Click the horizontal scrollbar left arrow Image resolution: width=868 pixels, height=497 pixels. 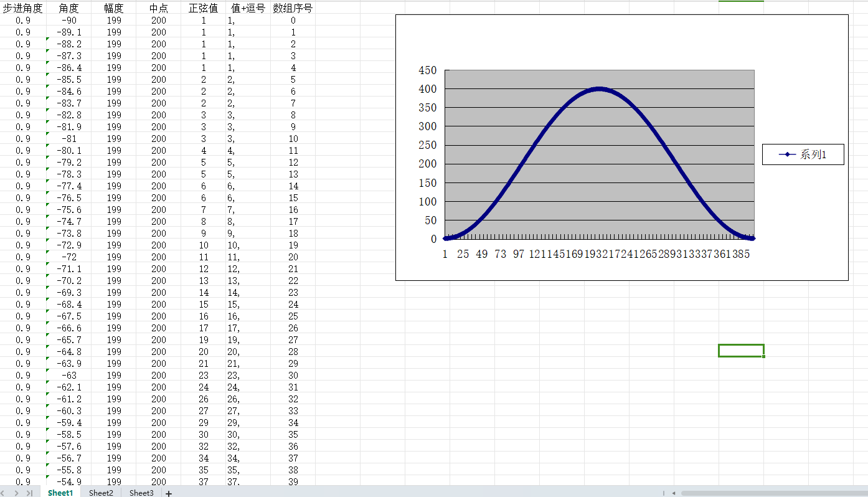coord(673,493)
